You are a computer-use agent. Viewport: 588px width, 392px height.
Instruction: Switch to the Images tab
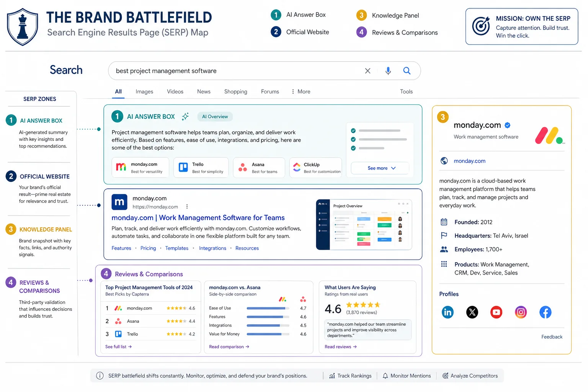click(x=144, y=91)
